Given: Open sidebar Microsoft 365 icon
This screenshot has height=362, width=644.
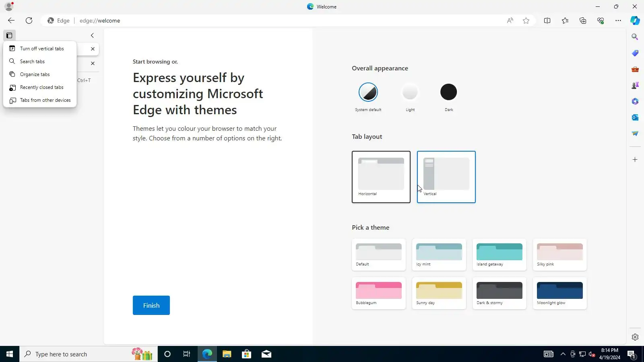Looking at the screenshot, I should pos(635,101).
